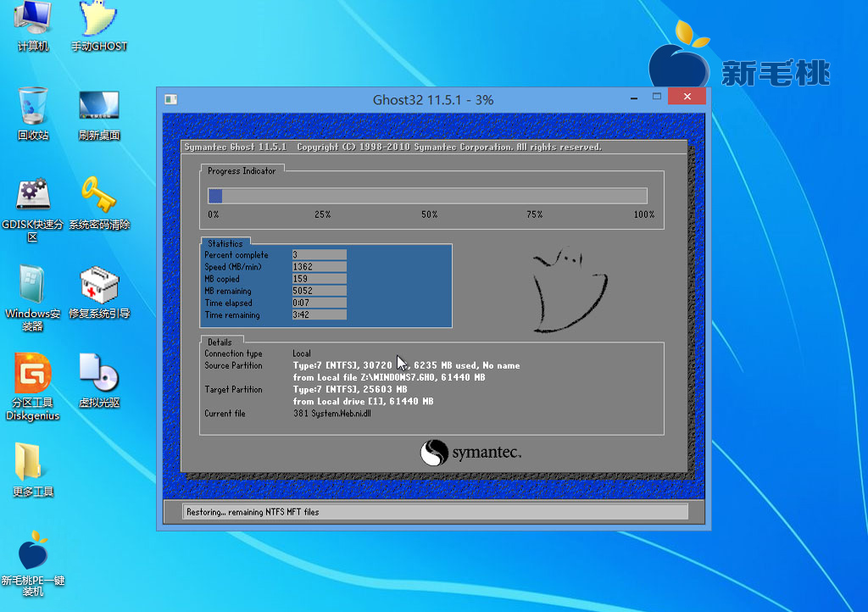Minimize the Ghost32 window
868x612 pixels.
coord(634,97)
